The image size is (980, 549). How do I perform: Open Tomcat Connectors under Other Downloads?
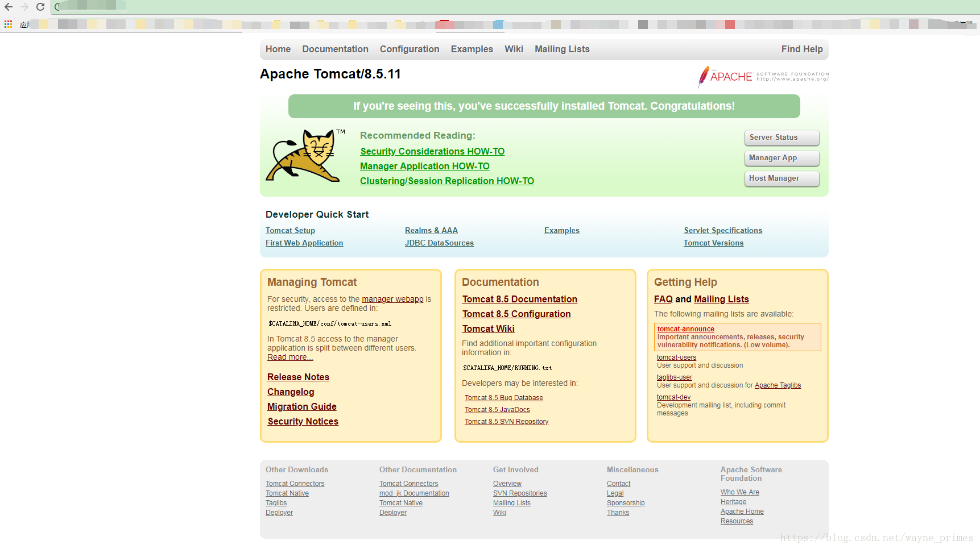pos(295,484)
